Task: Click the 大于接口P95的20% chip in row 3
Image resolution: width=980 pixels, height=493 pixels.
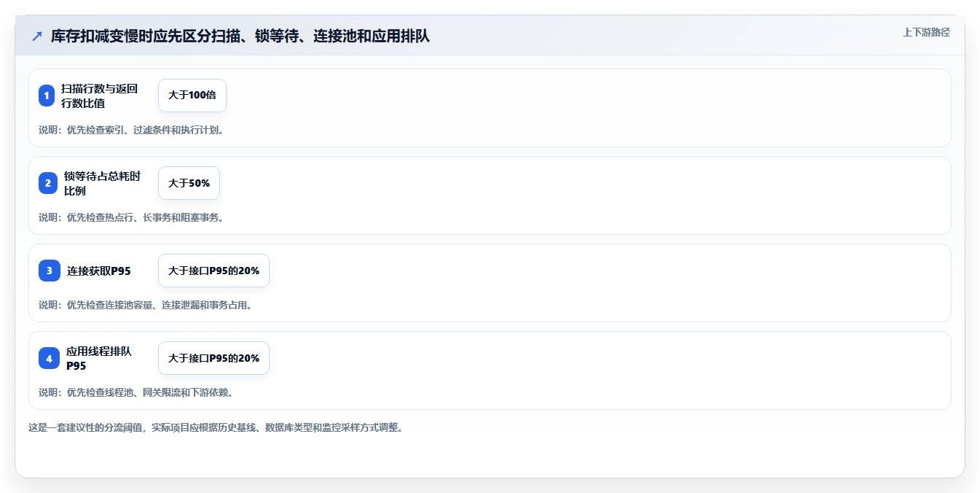Action: (x=213, y=271)
